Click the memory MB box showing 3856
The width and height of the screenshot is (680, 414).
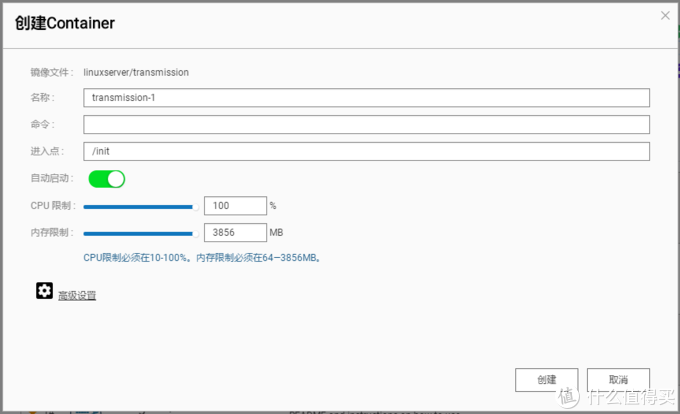coord(235,233)
